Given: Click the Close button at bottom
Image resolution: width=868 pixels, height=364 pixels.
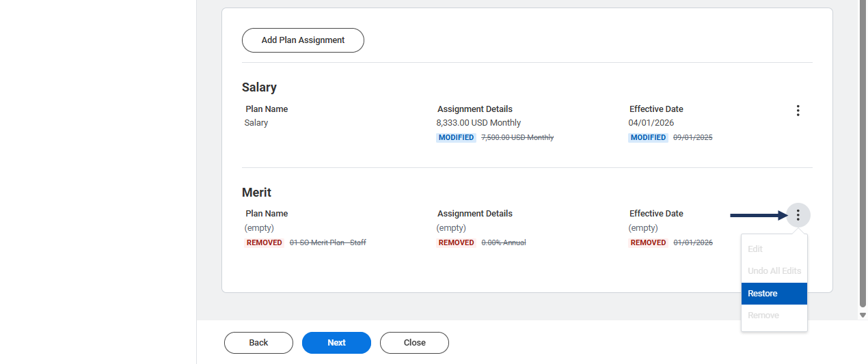Looking at the screenshot, I should [414, 343].
